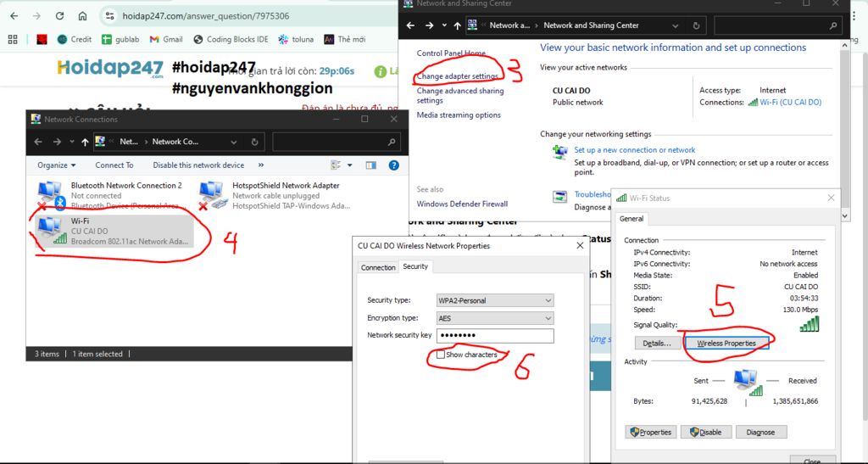
Task: Go back in Network Connections window
Action: point(38,142)
